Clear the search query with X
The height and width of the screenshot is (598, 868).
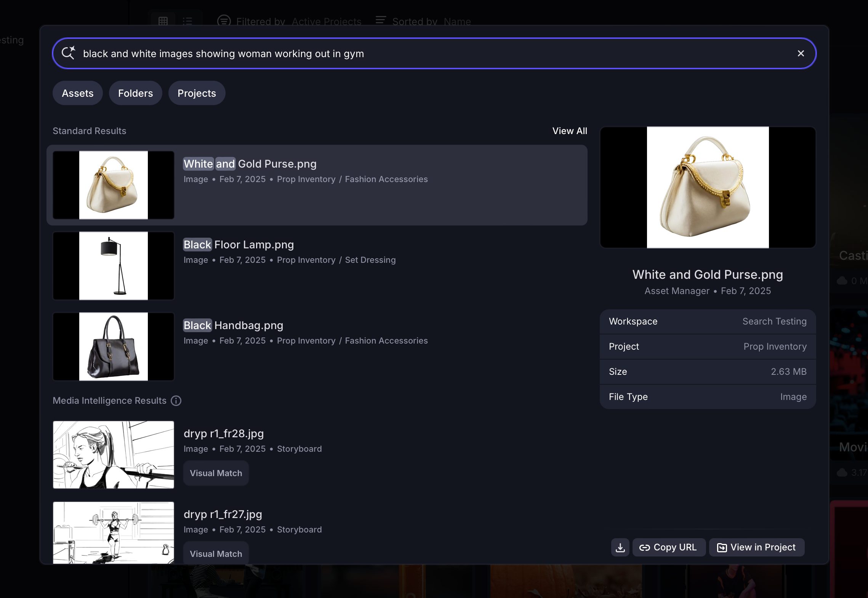(801, 53)
